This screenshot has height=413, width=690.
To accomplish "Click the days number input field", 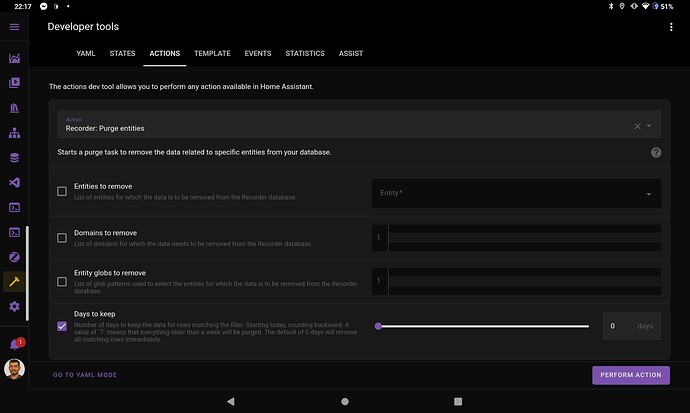I will click(x=631, y=326).
